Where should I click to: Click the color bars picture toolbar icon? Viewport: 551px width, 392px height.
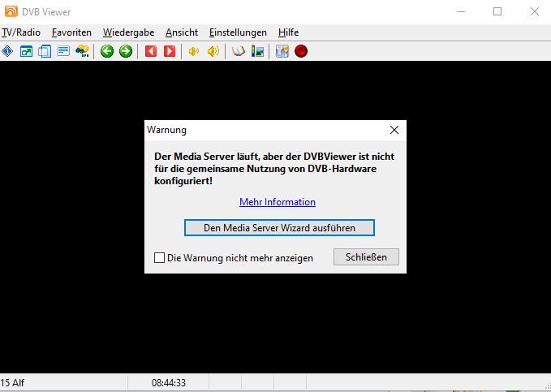click(x=257, y=51)
